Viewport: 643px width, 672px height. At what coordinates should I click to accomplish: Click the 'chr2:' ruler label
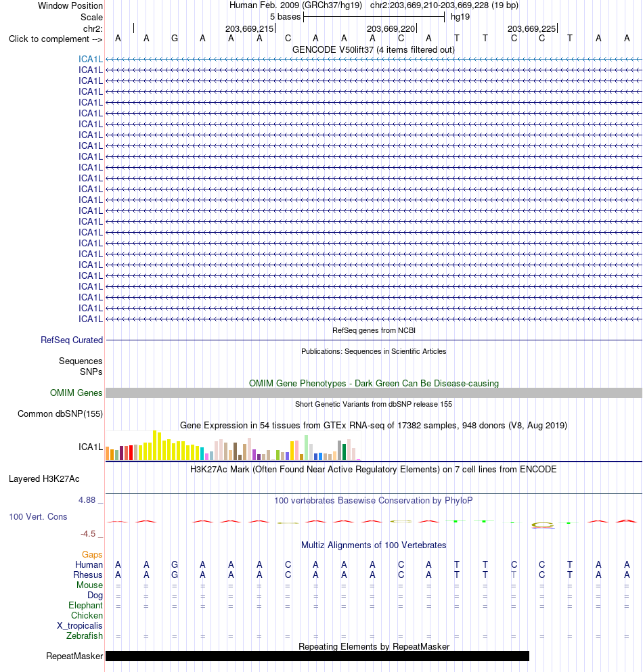tap(93, 28)
